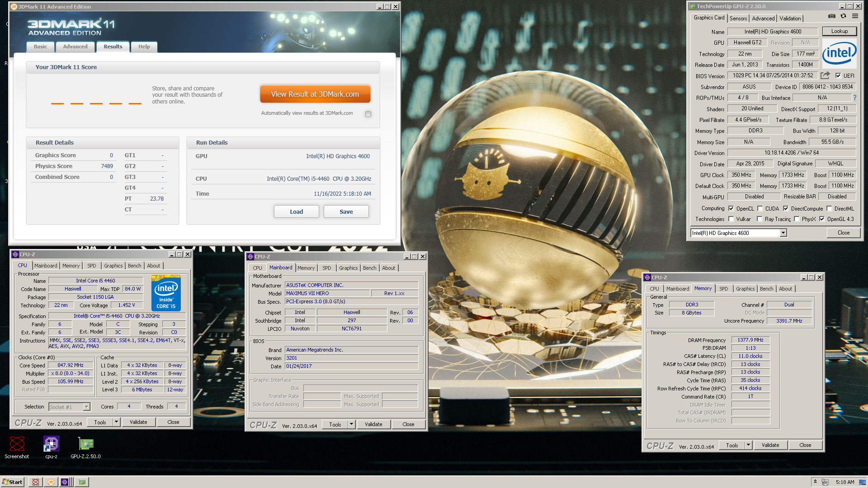Open the Validation tab in GPU-Z
Image resolution: width=868 pixels, height=488 pixels.
point(790,19)
